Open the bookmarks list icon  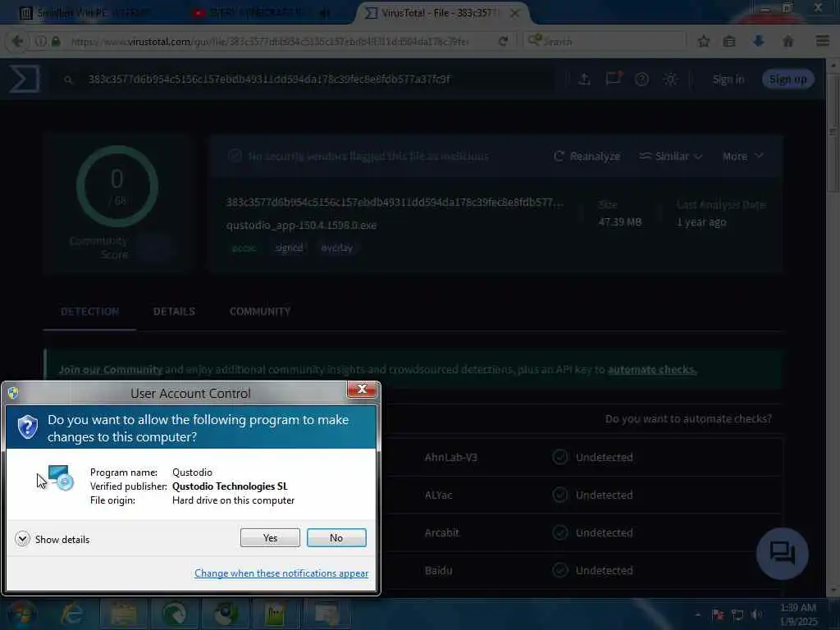coord(729,41)
